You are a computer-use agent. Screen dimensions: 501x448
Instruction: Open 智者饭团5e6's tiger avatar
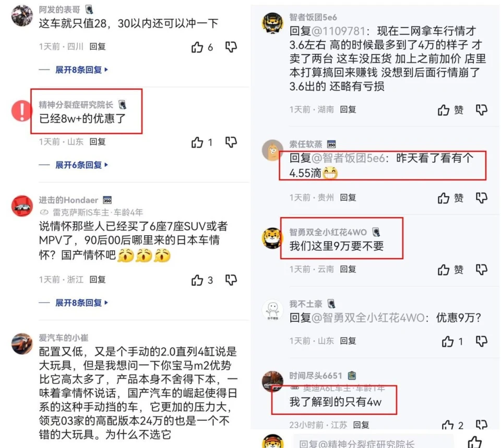(x=272, y=23)
